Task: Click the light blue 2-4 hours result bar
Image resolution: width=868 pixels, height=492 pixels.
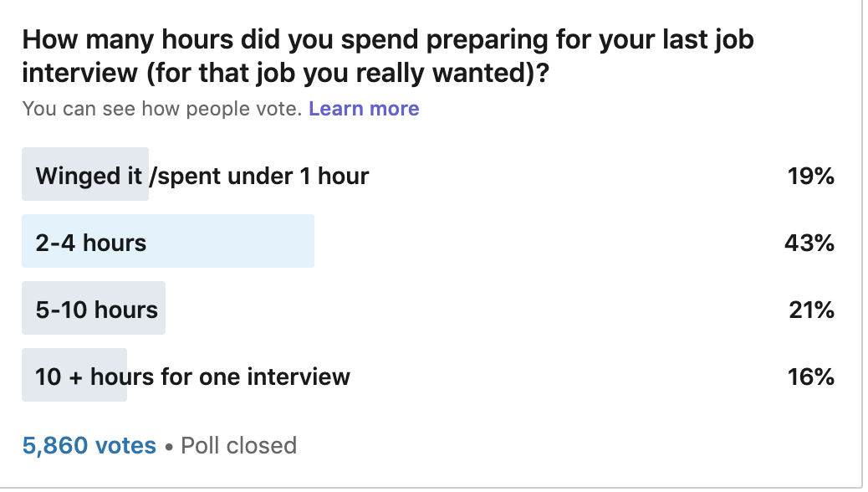Action: tap(168, 241)
